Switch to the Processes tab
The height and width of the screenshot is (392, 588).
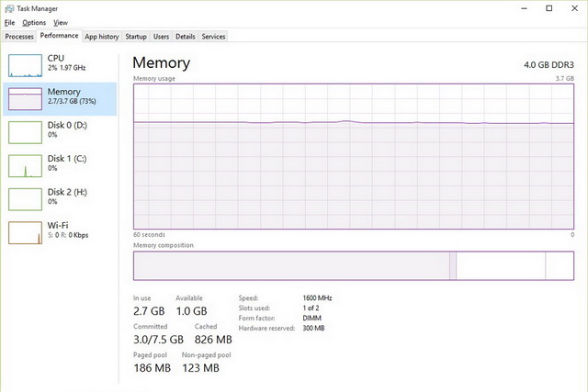coord(19,37)
